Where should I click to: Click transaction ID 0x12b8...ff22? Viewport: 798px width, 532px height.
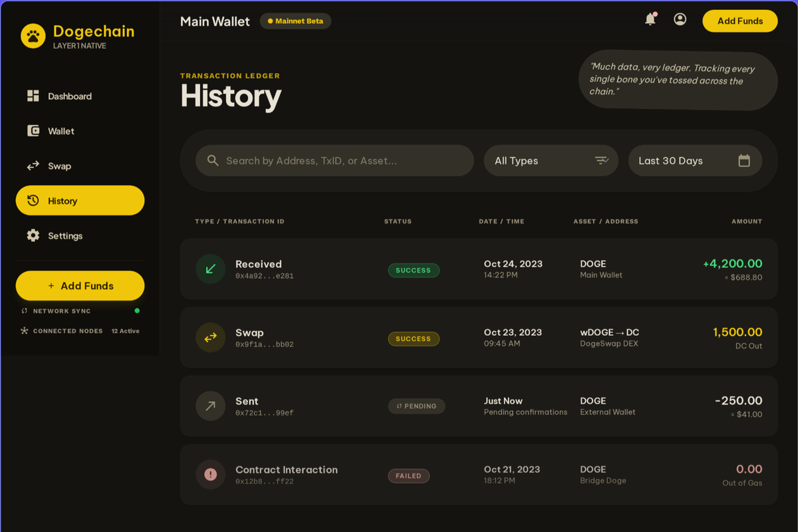tap(264, 481)
